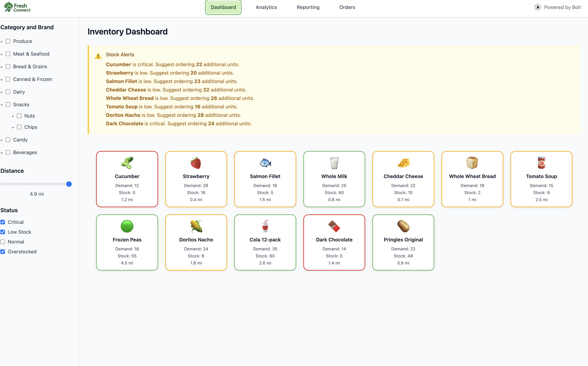The width and height of the screenshot is (588, 366).
Task: Switch to the Analytics tab
Action: pos(266,7)
